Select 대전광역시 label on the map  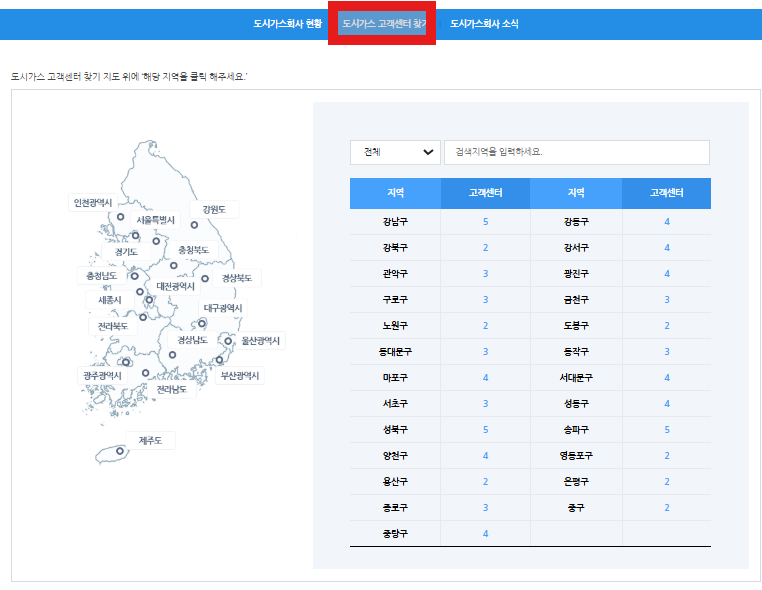click(x=175, y=286)
